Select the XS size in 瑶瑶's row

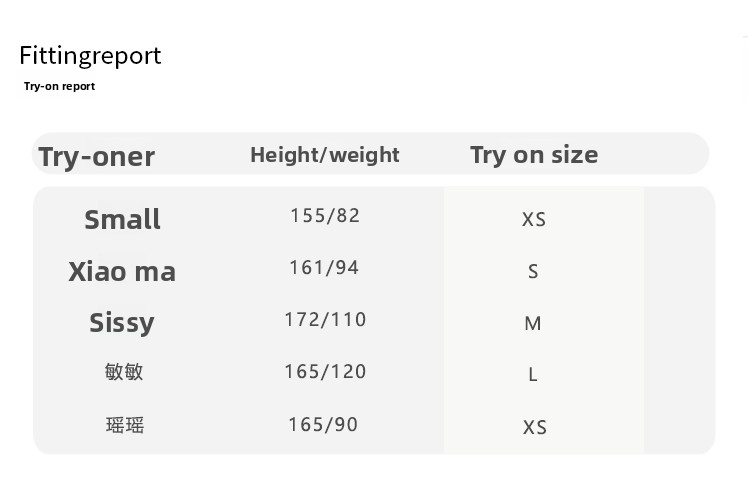click(535, 428)
